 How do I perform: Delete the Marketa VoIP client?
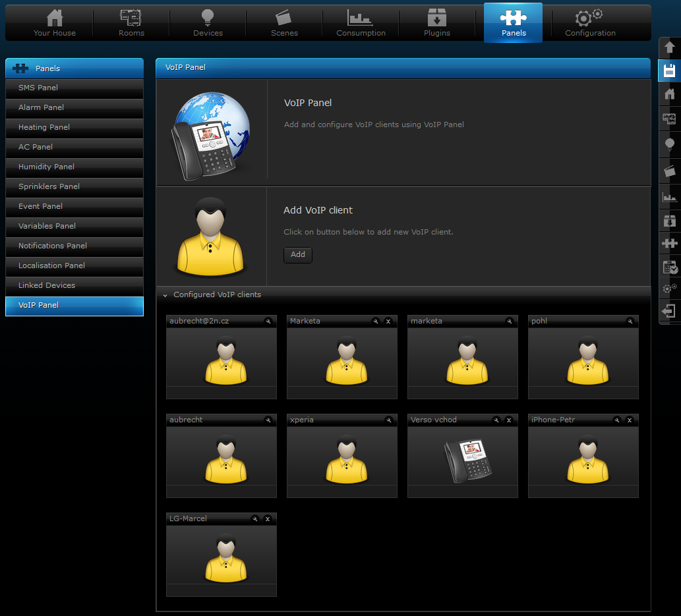coord(388,322)
